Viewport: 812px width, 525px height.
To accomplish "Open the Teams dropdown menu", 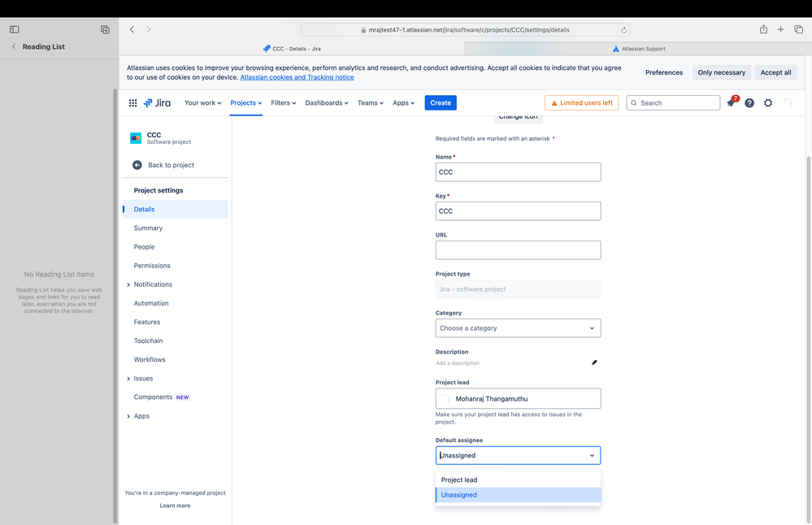I will click(371, 103).
